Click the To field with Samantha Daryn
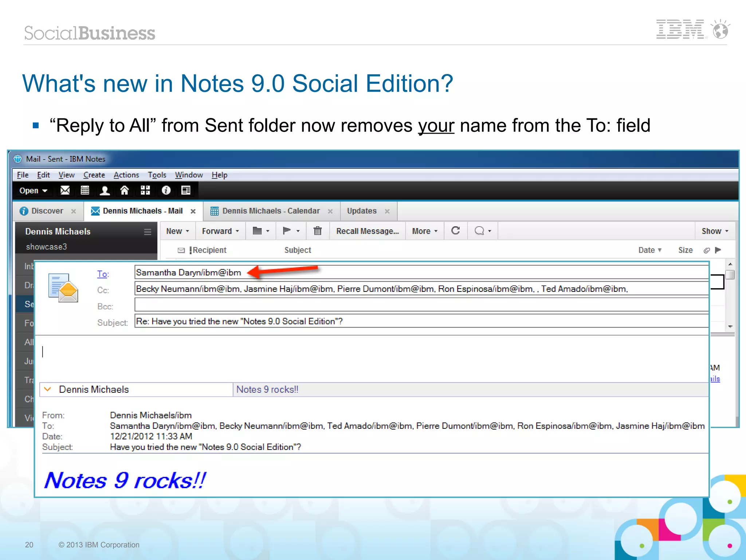The height and width of the screenshot is (560, 746). tap(421, 272)
